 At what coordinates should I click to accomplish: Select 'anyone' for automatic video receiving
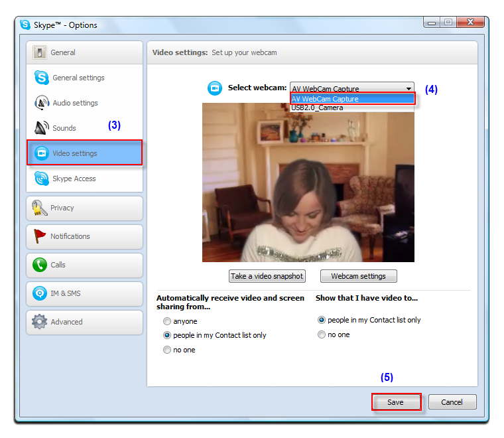[180, 321]
